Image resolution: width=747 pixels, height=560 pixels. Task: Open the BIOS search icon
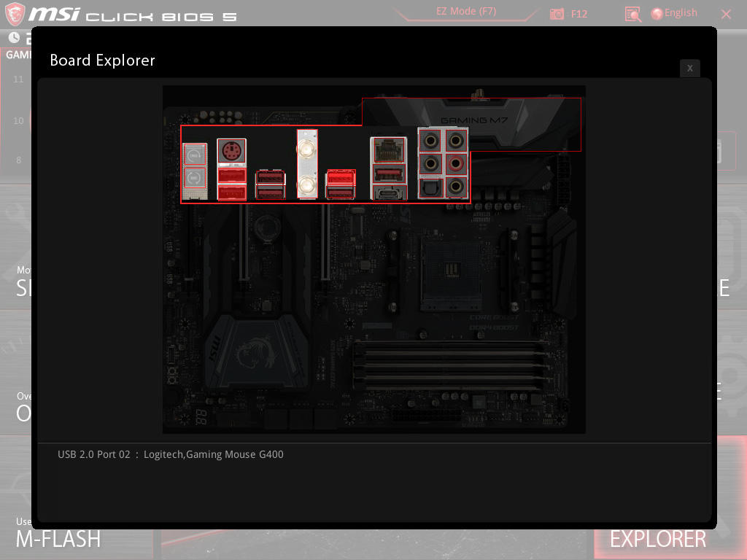pos(632,15)
